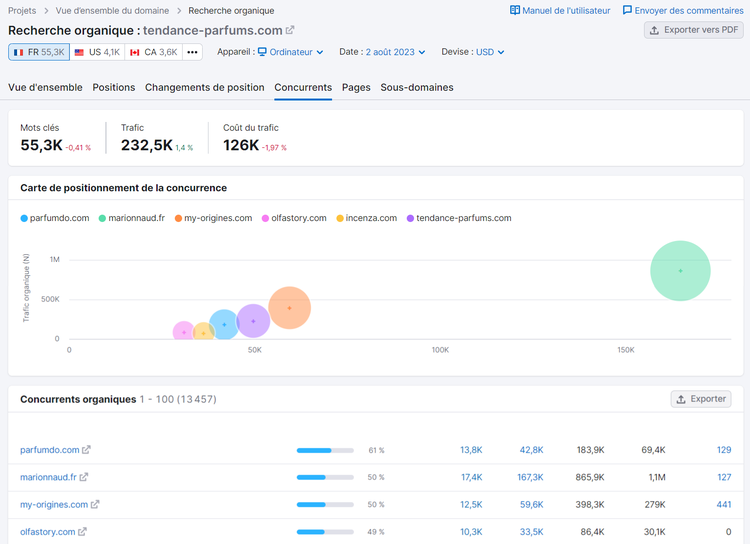Click the marionnaud.fr 50 % competition level bar
Viewport: 750px width, 544px height.
pos(325,477)
